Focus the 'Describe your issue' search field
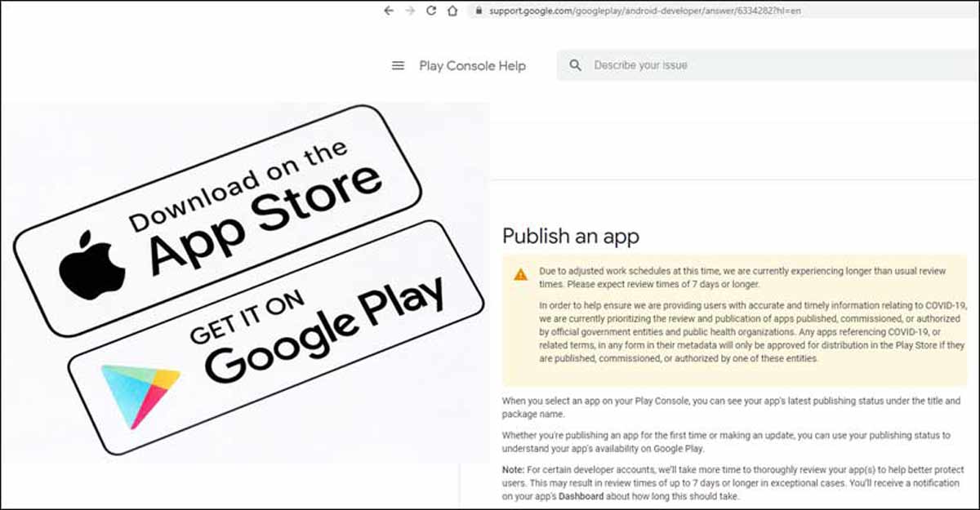 pyautogui.click(x=768, y=65)
